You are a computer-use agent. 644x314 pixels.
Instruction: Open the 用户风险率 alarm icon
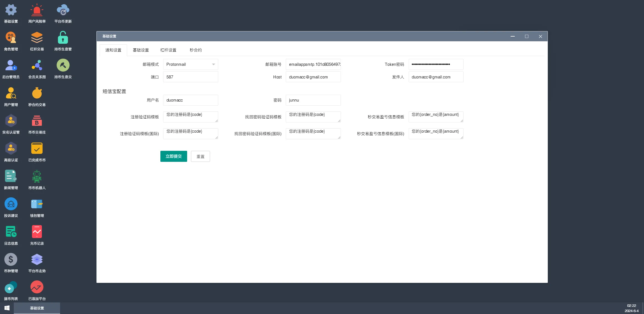tap(37, 10)
